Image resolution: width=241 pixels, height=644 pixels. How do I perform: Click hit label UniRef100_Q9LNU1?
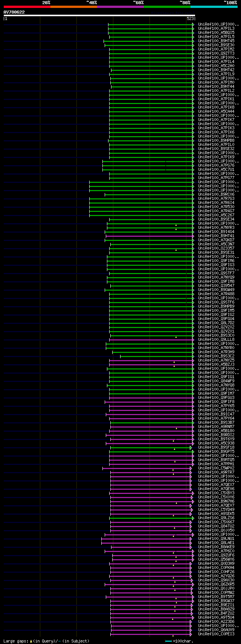pyautogui.click(x=216, y=538)
